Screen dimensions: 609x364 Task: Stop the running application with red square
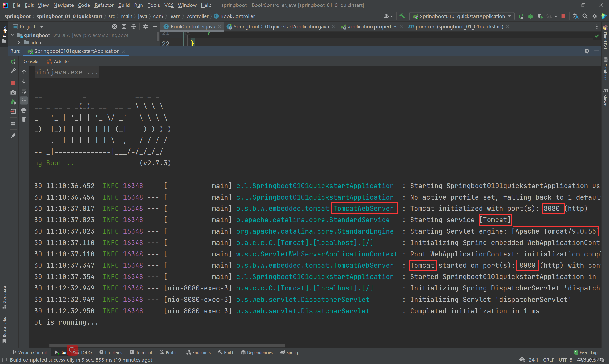click(13, 83)
